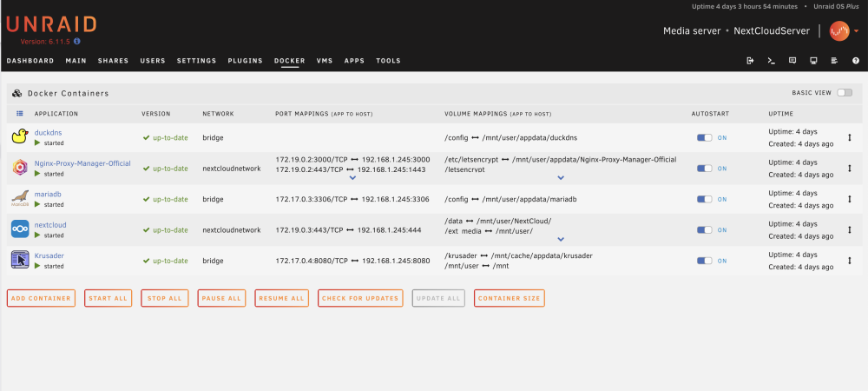Click the up-to-date status for duckdns
This screenshot has height=391, width=868.
(166, 137)
